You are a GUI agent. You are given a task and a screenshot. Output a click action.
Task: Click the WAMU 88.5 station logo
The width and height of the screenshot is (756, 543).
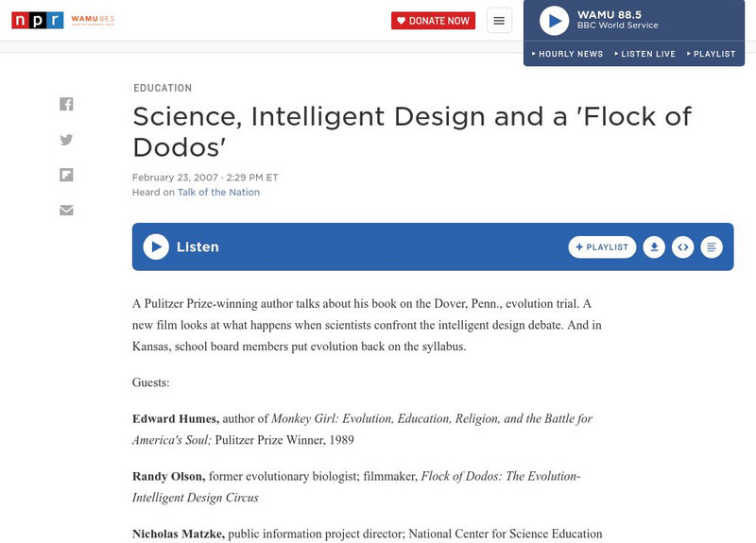tap(93, 20)
